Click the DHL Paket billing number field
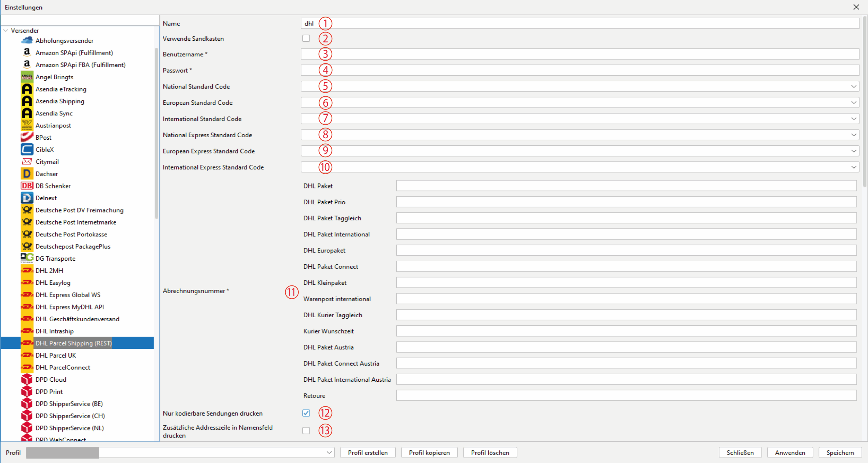The height and width of the screenshot is (463, 868). [x=626, y=186]
